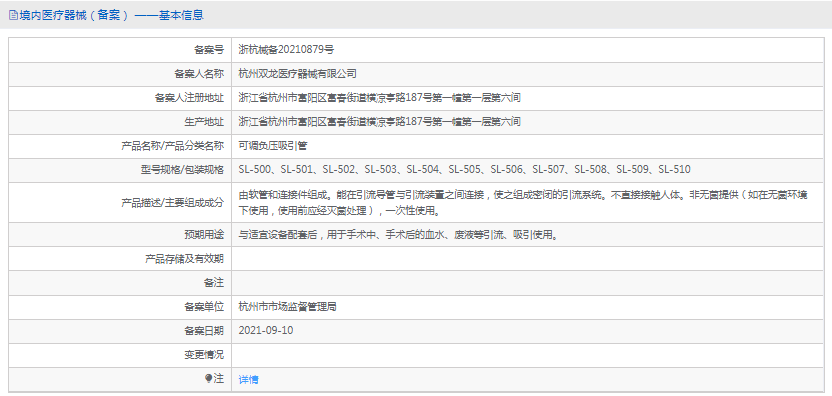Click the 备注 label
This screenshot has height=396, width=832.
point(214,283)
